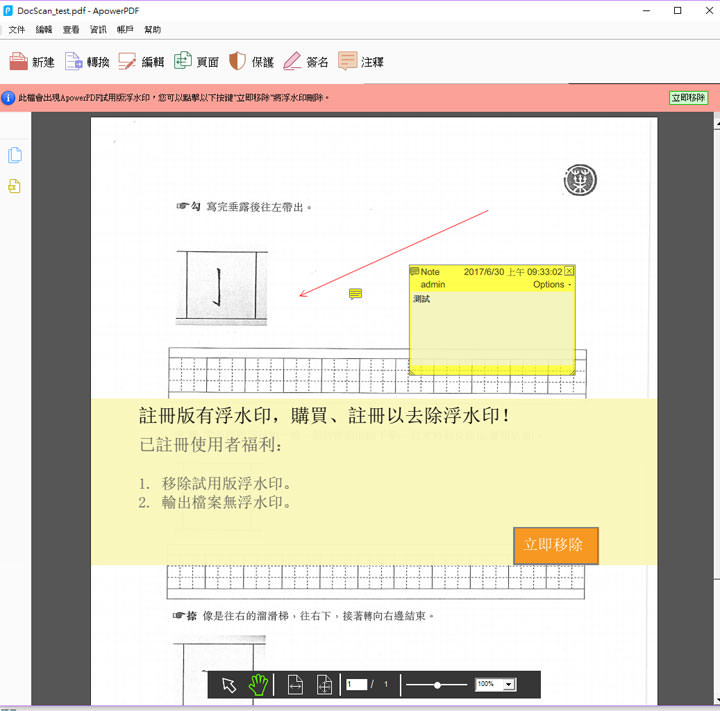Click the text 寫完垂露後往左帶出
This screenshot has height=711, width=720.
(x=255, y=207)
